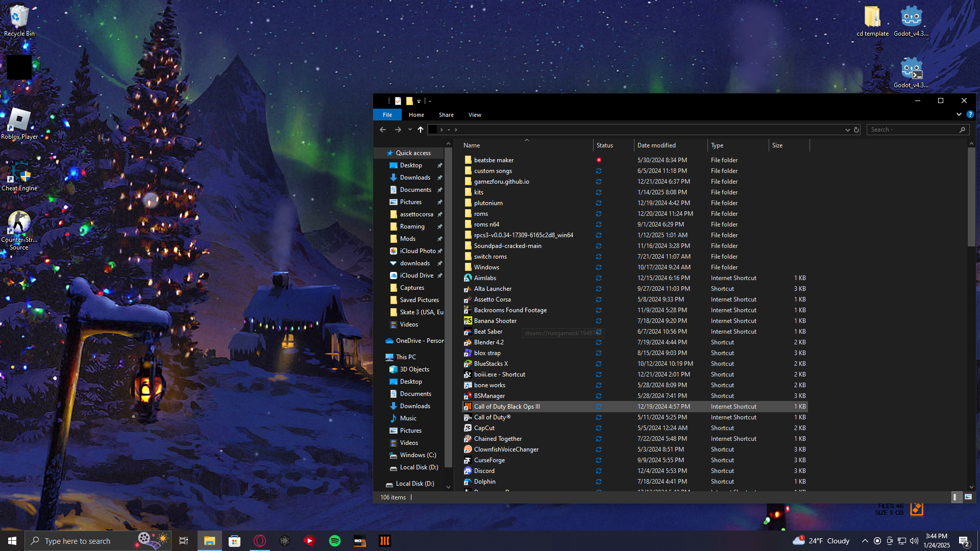Viewport: 980px width, 551px height.
Task: Sort by the Date modified column header
Action: coord(656,145)
